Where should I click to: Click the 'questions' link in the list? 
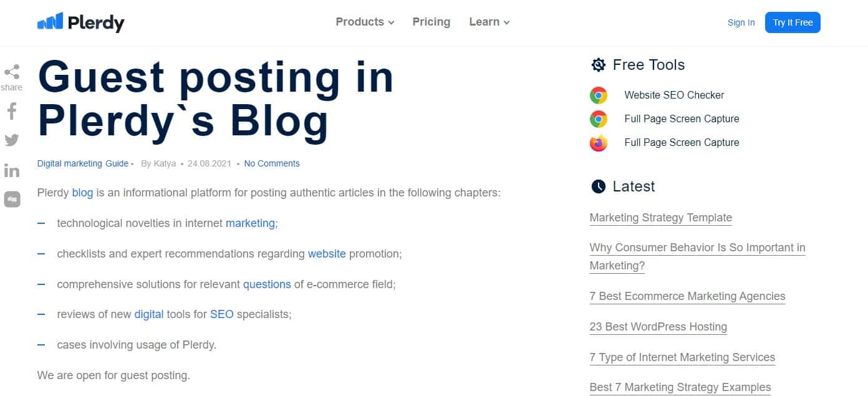tap(267, 284)
